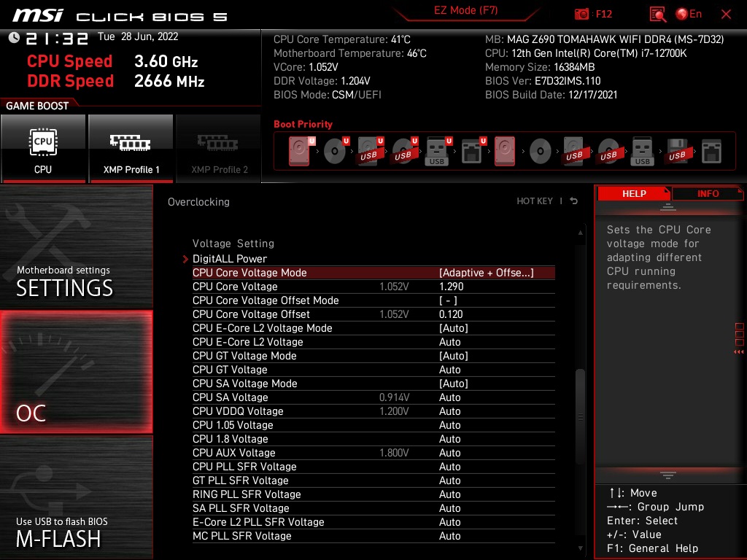Open CPU SA Voltage Mode [Auto] dropdown
Screen dimensions: 747x560
454,384
